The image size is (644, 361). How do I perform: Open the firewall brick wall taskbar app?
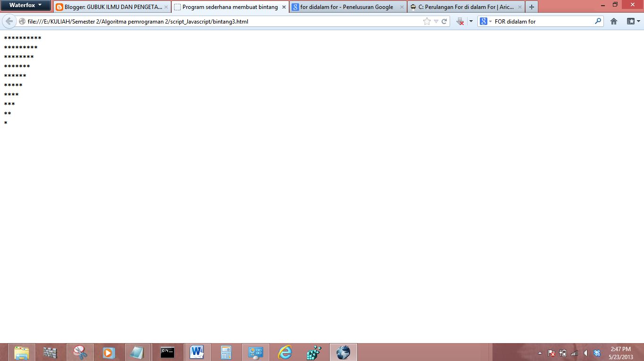[50, 352]
